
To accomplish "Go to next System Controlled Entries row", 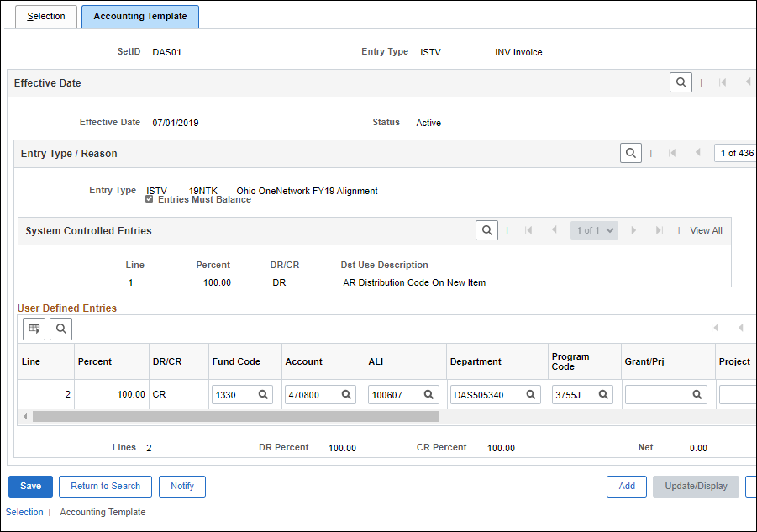I will pyautogui.click(x=633, y=230).
